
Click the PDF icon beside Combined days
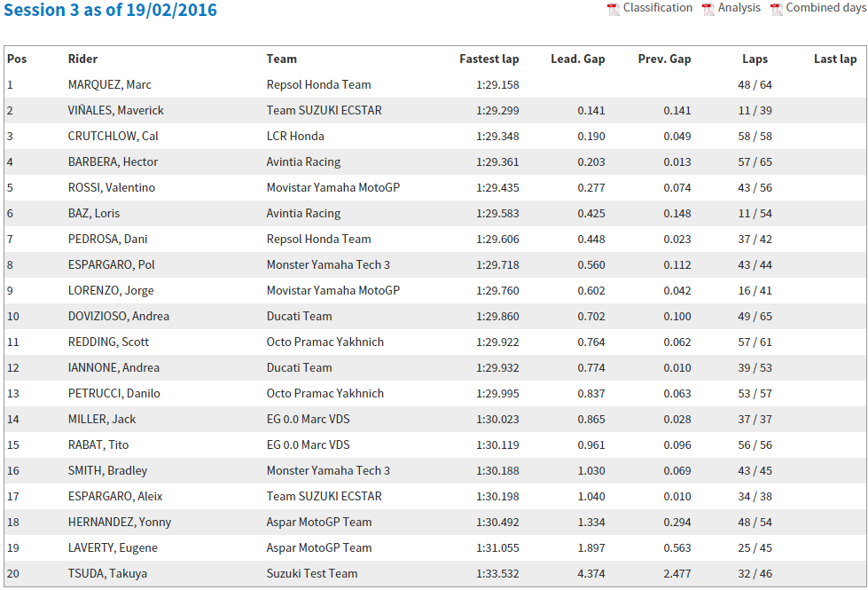[x=776, y=10]
